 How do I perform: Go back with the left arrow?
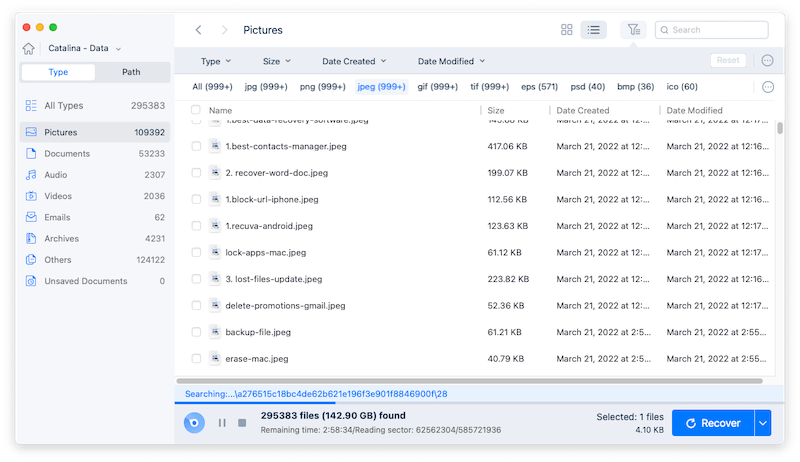198,30
